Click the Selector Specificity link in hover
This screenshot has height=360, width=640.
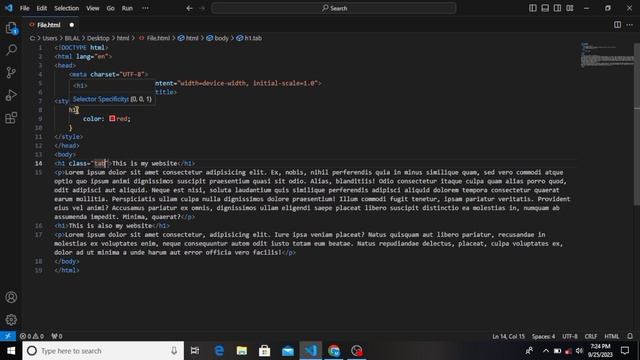[101, 99]
